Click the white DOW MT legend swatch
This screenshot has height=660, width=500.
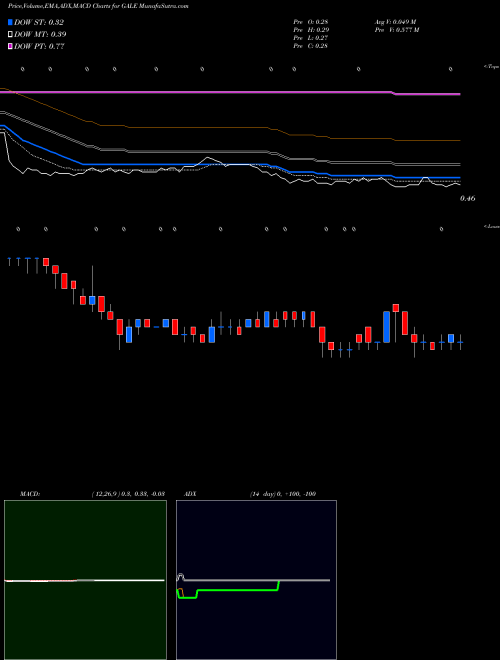(x=10, y=35)
